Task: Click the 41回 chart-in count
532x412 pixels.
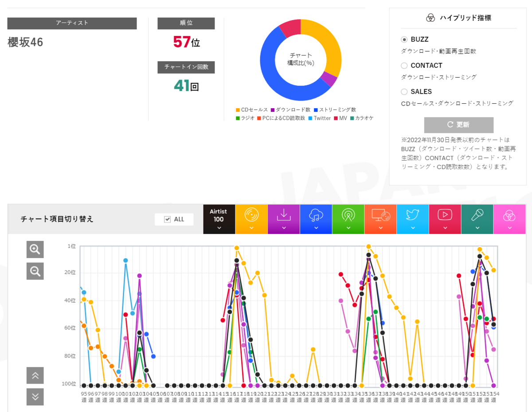Action: coord(186,86)
